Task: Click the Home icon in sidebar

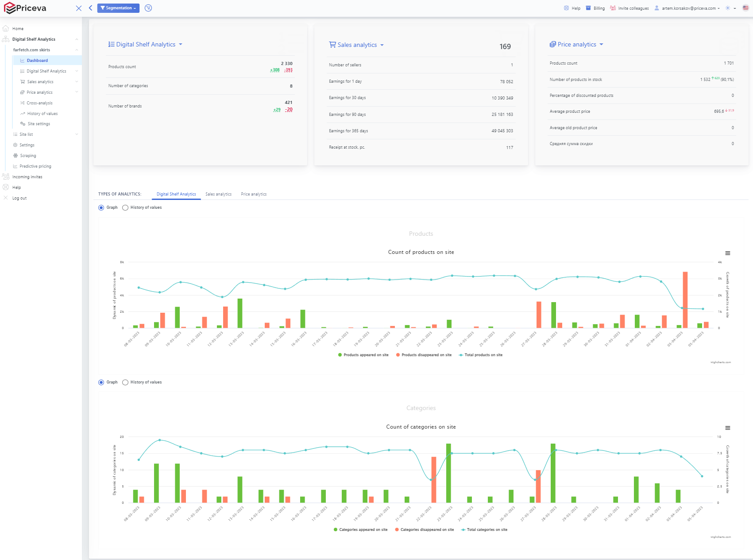Action: pyautogui.click(x=6, y=28)
